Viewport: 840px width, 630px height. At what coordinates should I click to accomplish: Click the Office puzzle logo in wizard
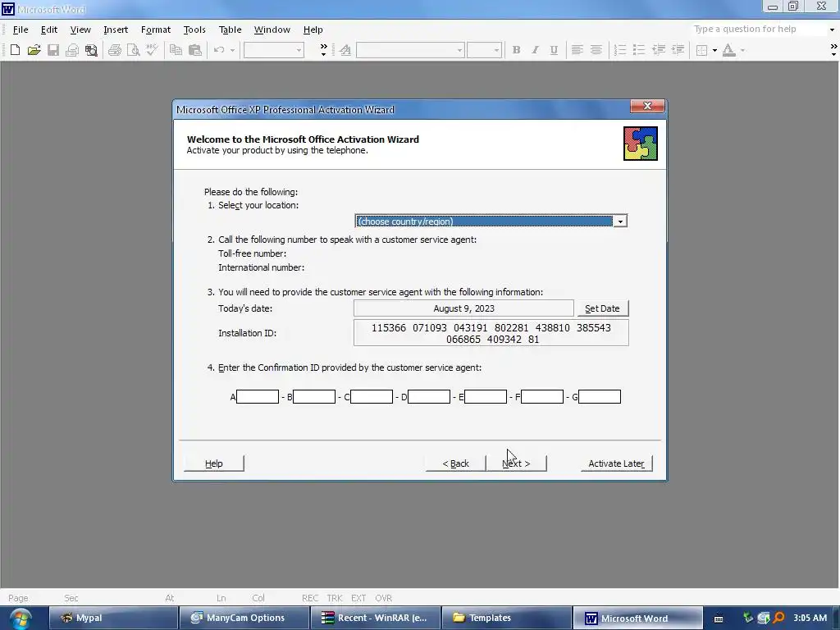(640, 143)
